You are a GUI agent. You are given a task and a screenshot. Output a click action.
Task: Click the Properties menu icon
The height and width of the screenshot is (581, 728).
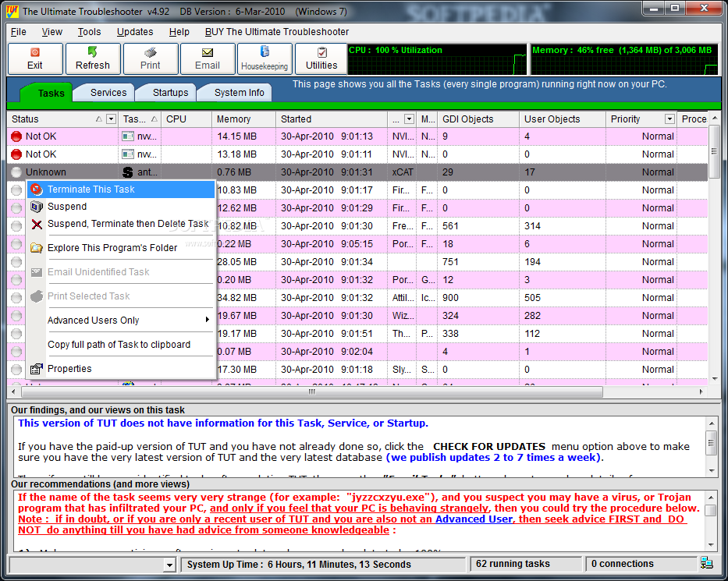click(x=37, y=369)
